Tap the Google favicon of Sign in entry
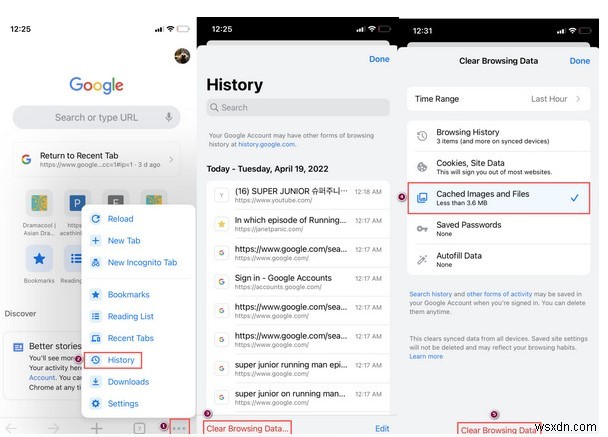This screenshot has width=608, height=437. [x=221, y=282]
